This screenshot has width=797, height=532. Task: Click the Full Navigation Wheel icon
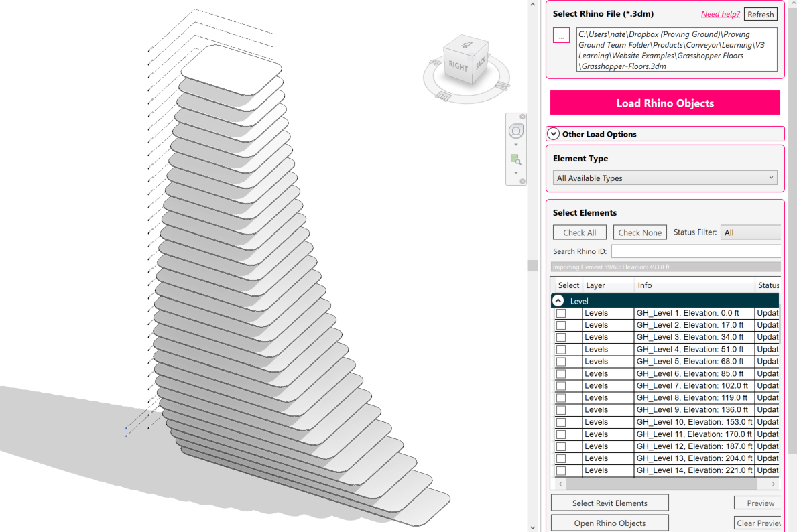coord(516,131)
